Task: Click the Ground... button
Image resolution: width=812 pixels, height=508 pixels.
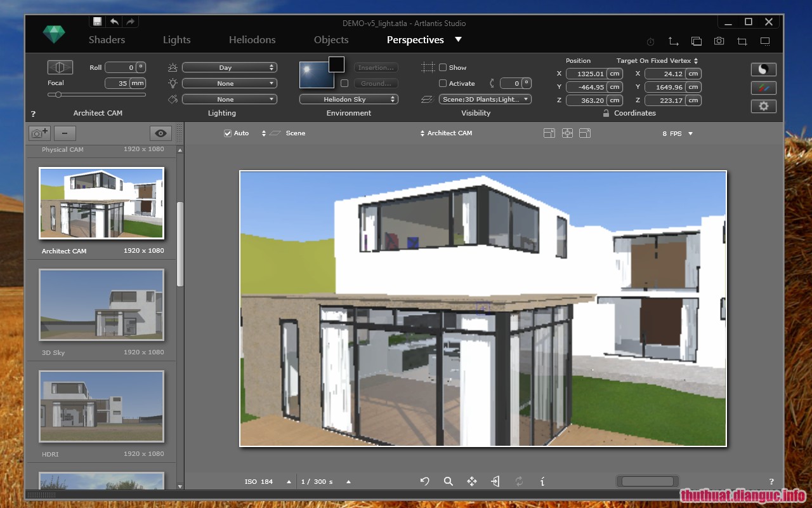Action: (376, 83)
